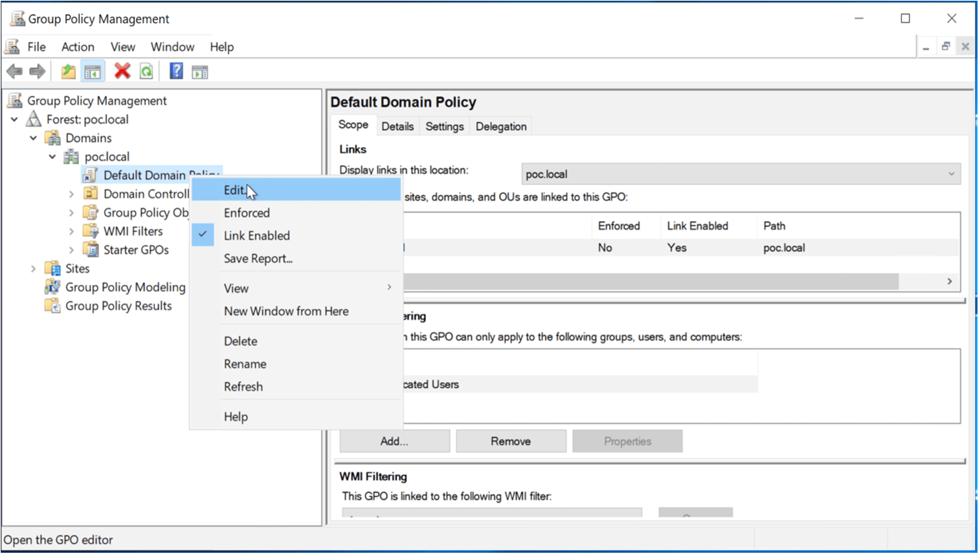
Task: Click the Sites folder icon
Action: pyautogui.click(x=52, y=268)
